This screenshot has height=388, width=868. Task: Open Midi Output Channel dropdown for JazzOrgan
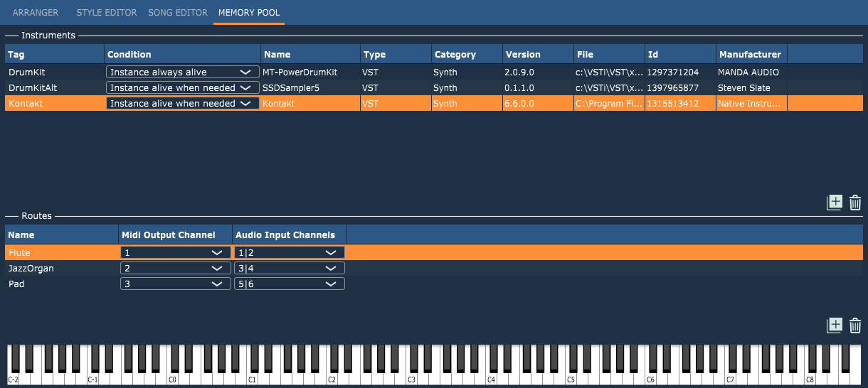pos(176,268)
